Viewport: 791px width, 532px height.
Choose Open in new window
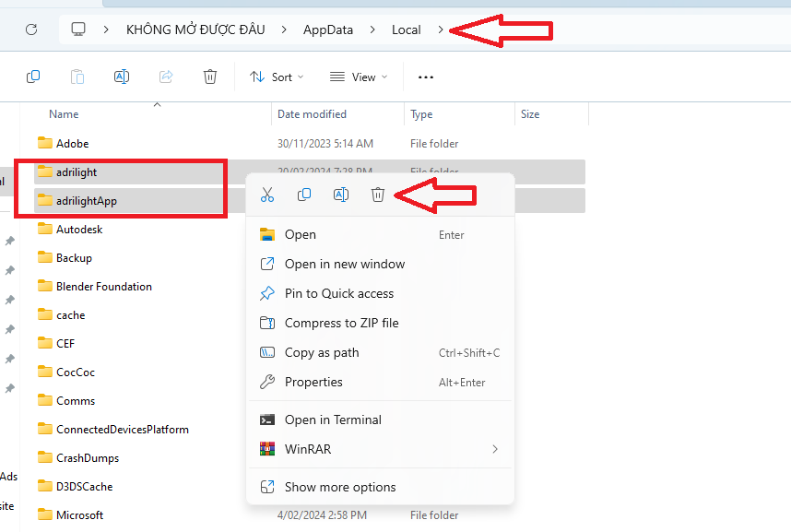[x=380, y=264]
